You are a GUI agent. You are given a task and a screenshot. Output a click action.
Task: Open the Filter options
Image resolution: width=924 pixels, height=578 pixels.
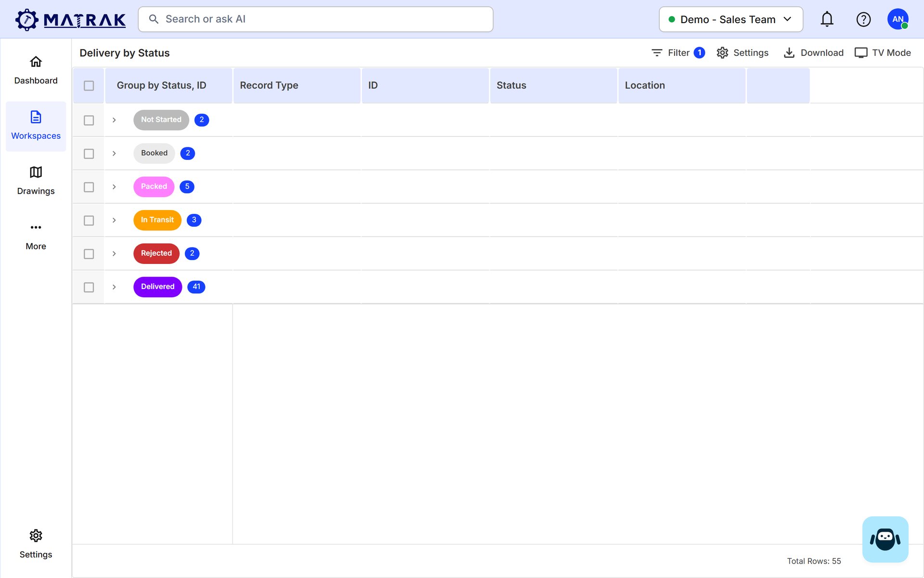coord(678,53)
